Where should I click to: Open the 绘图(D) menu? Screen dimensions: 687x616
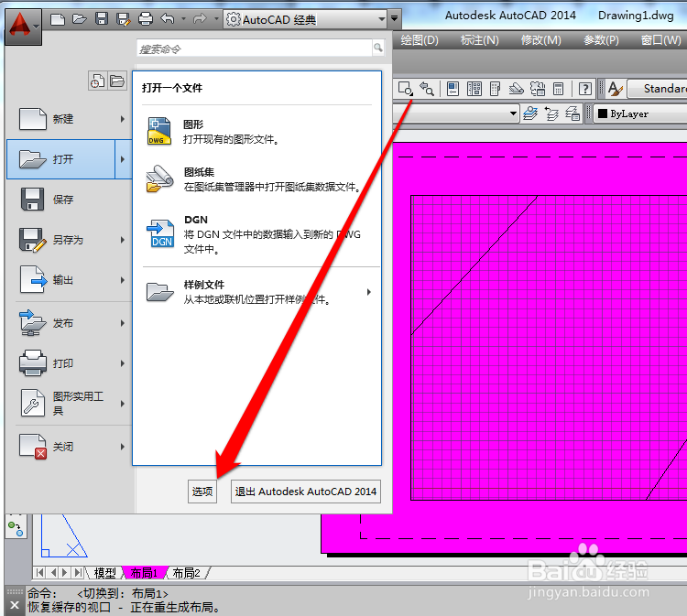[420, 40]
